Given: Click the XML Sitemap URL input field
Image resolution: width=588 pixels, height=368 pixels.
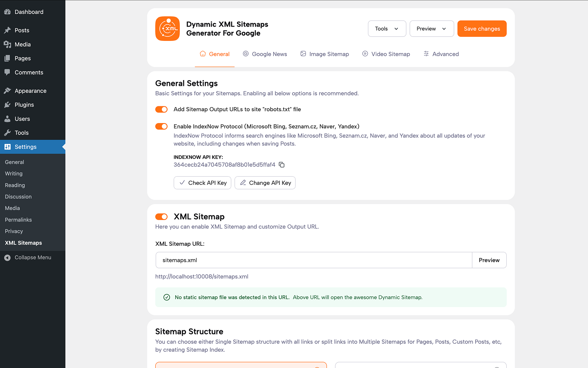Looking at the screenshot, I should coord(313,260).
